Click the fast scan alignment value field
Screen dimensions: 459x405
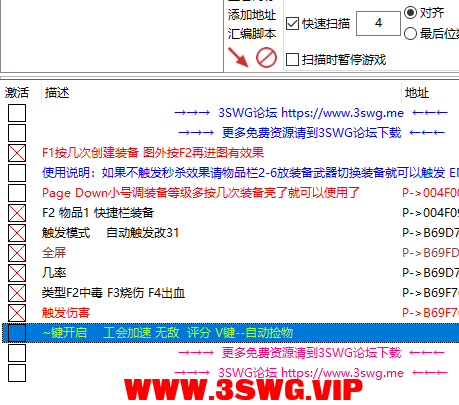[x=378, y=23]
